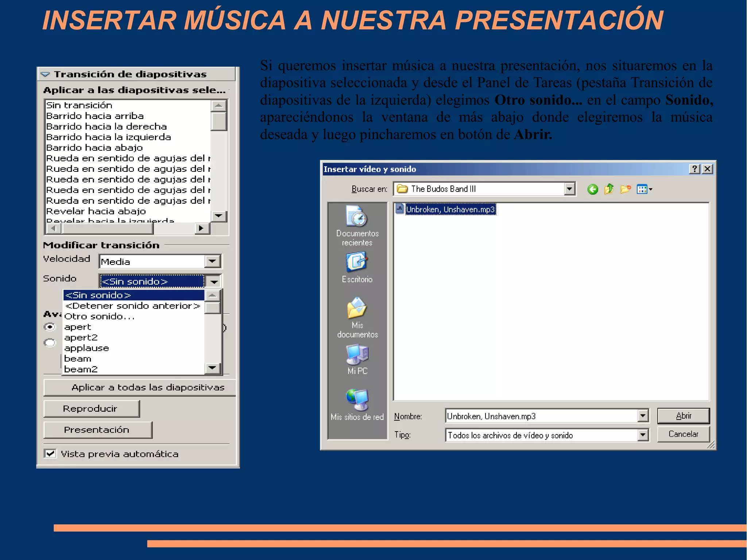
Task: Create a new folder icon
Action: (x=626, y=189)
